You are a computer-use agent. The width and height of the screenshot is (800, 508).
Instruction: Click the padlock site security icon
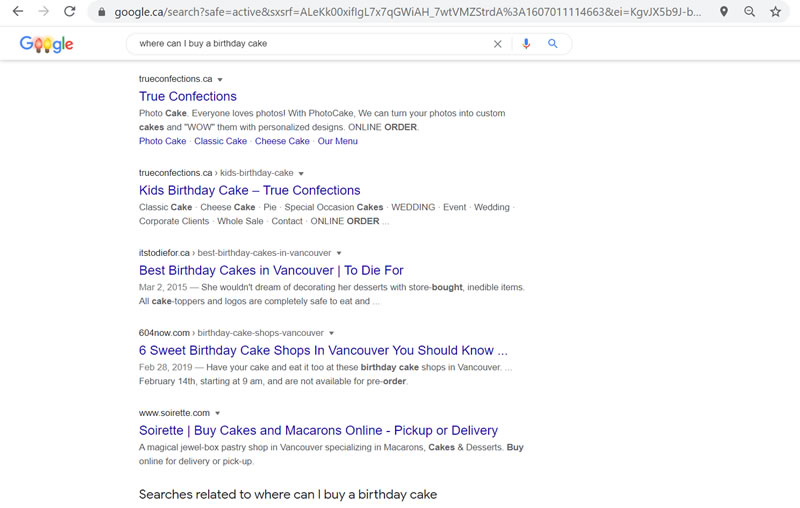(x=102, y=12)
